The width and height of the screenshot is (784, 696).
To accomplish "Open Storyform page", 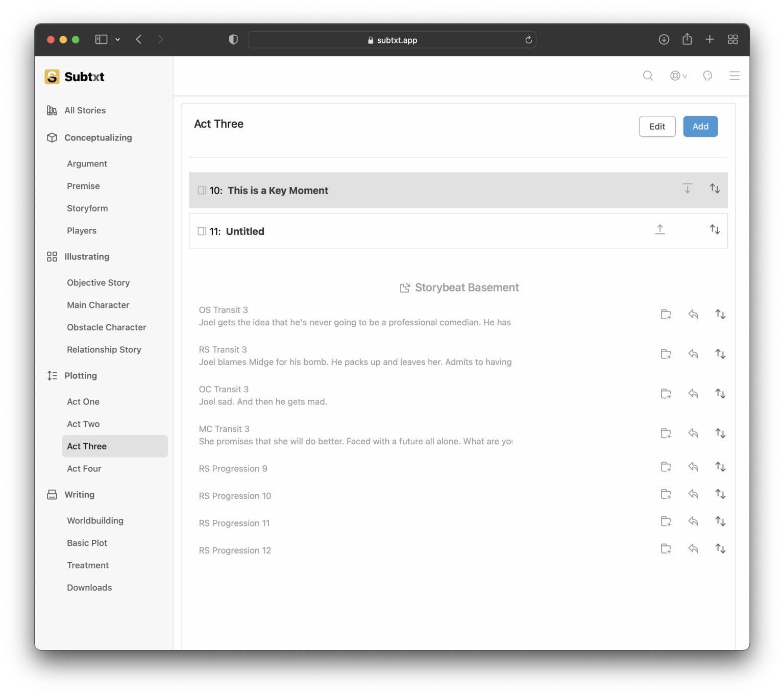I will click(87, 208).
